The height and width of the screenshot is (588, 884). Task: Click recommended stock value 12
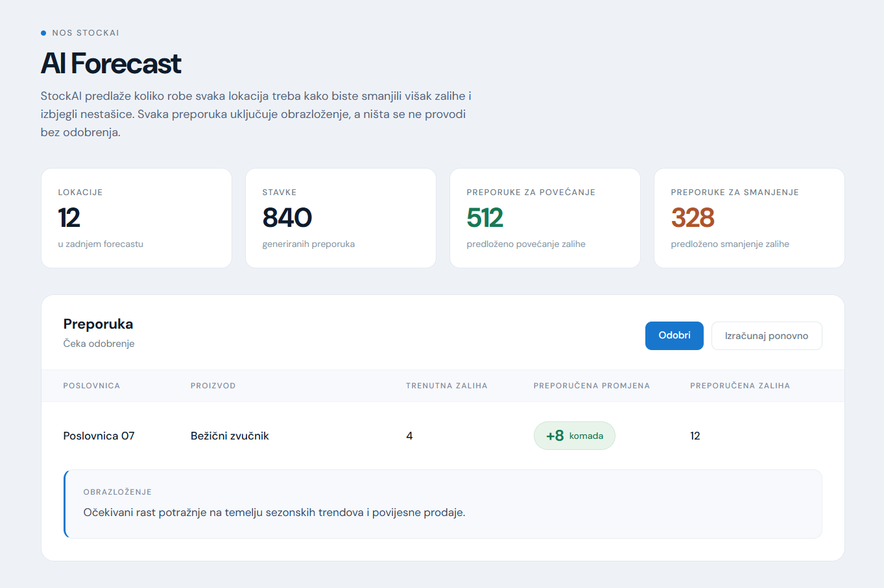click(695, 436)
